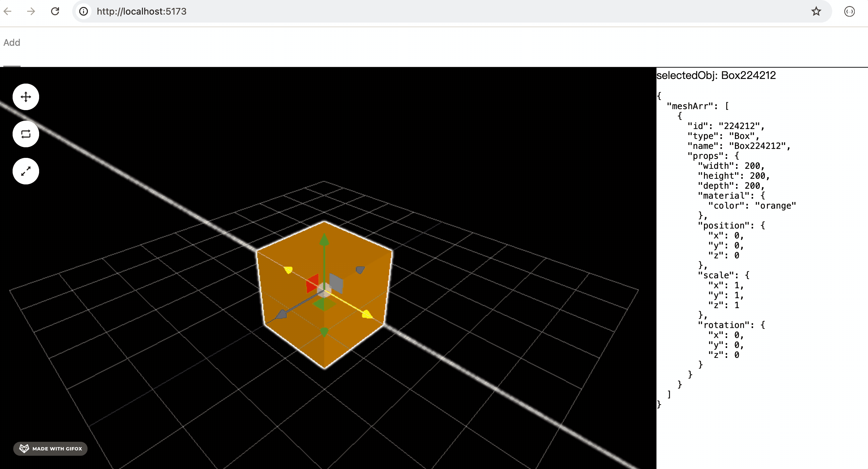Go back in the browser
This screenshot has width=868, height=469.
pyautogui.click(x=8, y=12)
